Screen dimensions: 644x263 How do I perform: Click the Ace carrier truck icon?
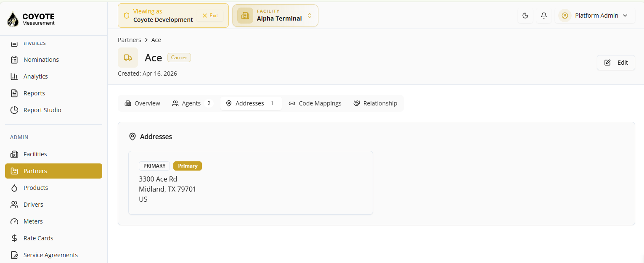(128, 58)
